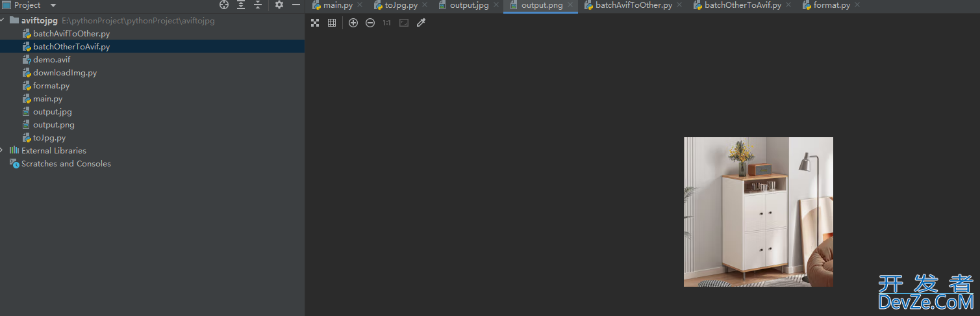Close the format.py tab
This screenshot has height=316, width=980.
tap(857, 5)
